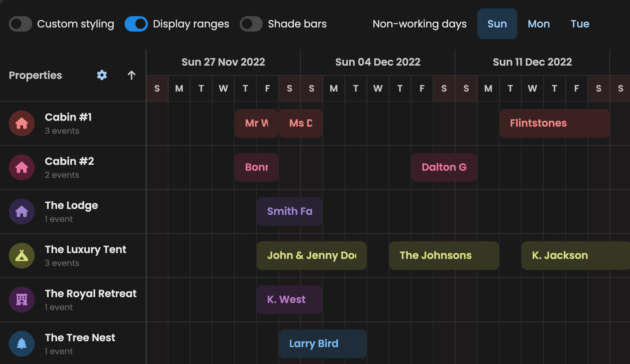Click The Royal Retreat building icon
The width and height of the screenshot is (630, 364).
pyautogui.click(x=22, y=300)
